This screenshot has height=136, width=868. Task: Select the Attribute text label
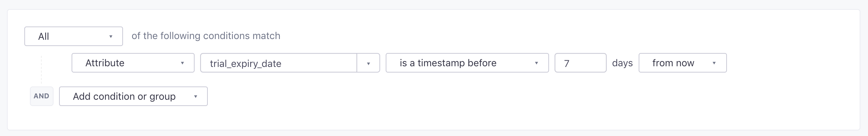pos(105,63)
